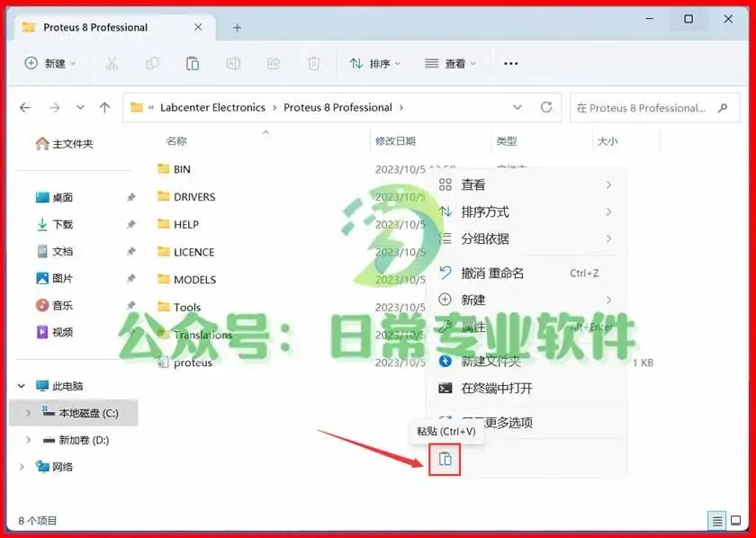
Task: Open New (新建) context submenu
Action: [526, 300]
